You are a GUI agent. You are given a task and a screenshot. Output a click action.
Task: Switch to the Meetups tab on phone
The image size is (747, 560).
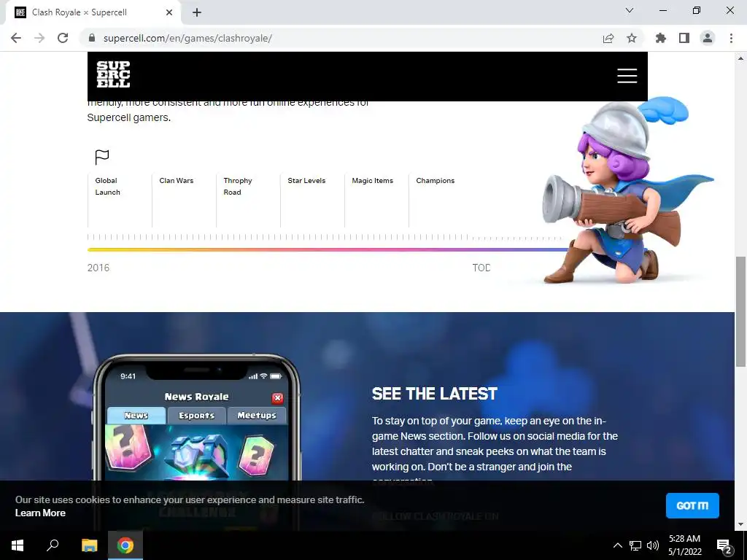pos(257,415)
